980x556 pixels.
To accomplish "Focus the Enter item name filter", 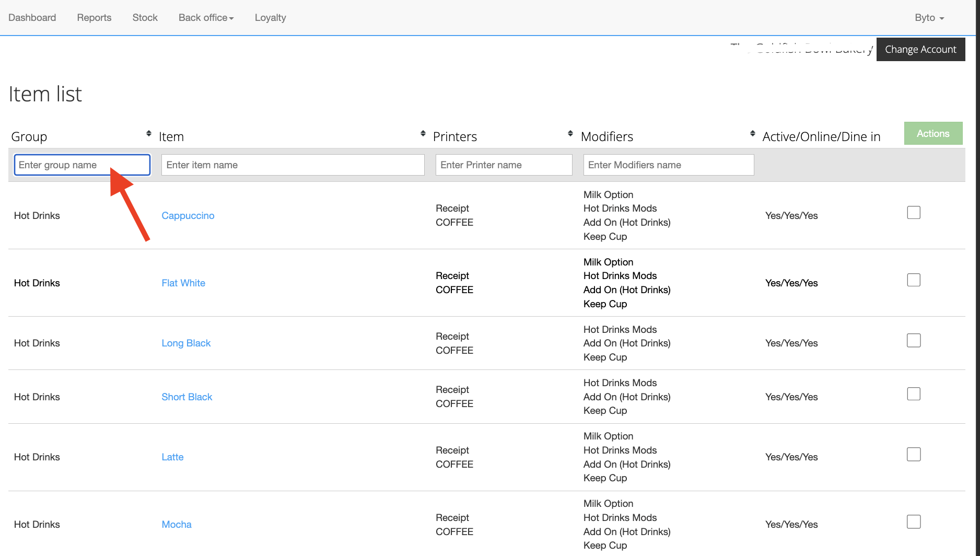I will pos(293,165).
